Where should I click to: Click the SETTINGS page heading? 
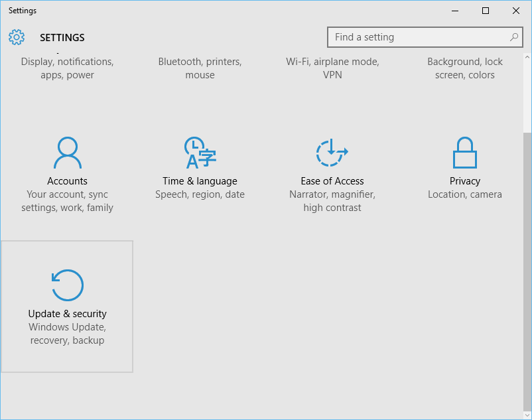click(62, 37)
